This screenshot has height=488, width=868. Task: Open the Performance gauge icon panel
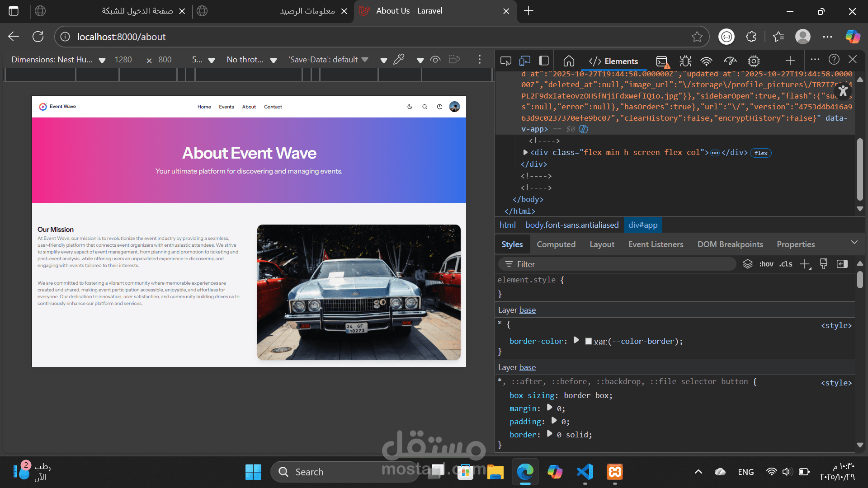730,61
